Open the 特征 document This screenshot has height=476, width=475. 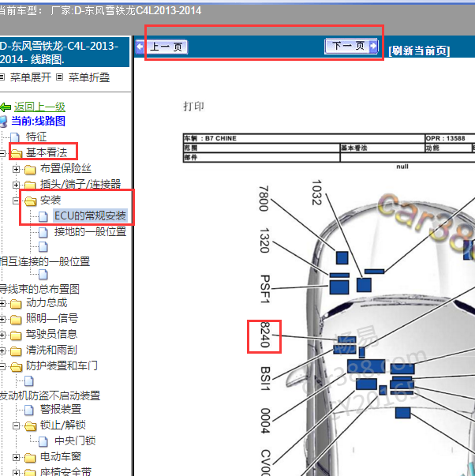pos(36,137)
